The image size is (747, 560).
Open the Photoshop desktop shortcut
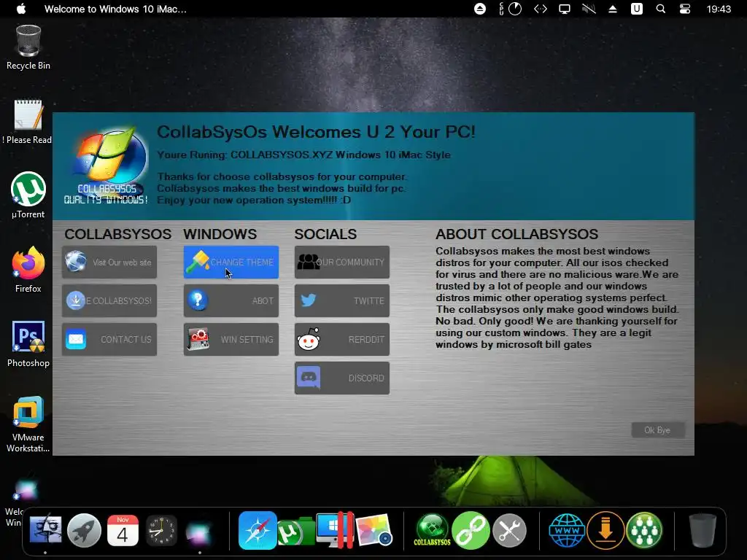[x=28, y=344]
